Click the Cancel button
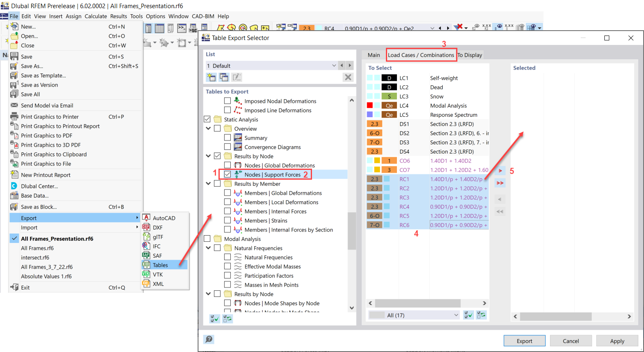The image size is (644, 352). pos(570,341)
